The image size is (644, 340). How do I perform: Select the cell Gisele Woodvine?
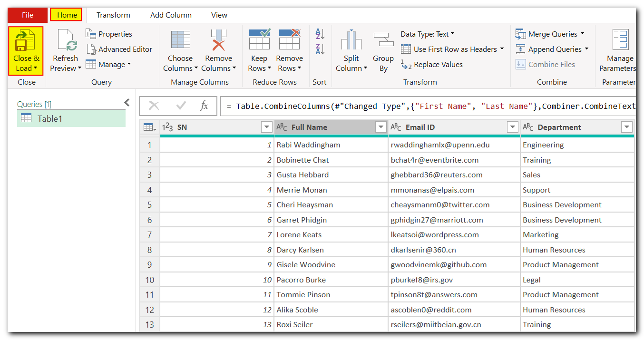(331, 264)
